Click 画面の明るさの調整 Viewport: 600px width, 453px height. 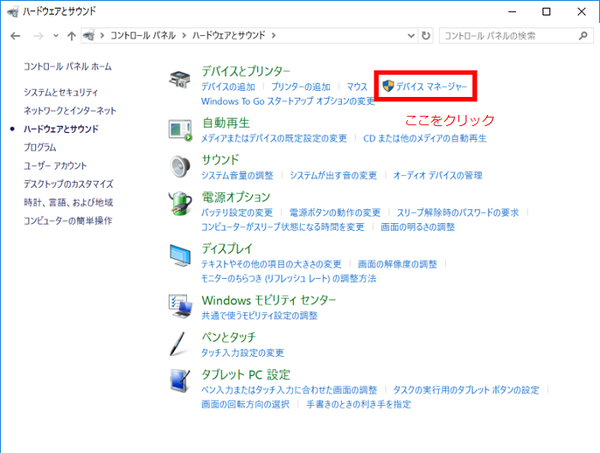tap(418, 227)
